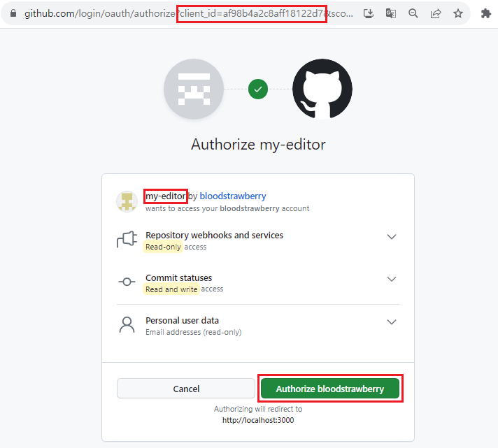Click the translate page icon
The width and height of the screenshot is (498, 448).
(391, 13)
